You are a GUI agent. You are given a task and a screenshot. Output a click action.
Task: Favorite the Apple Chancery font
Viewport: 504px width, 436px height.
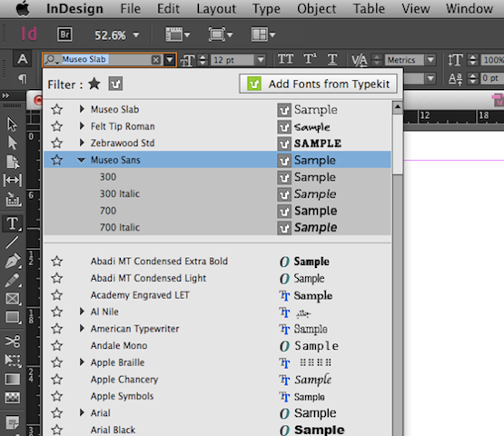pos(57,380)
